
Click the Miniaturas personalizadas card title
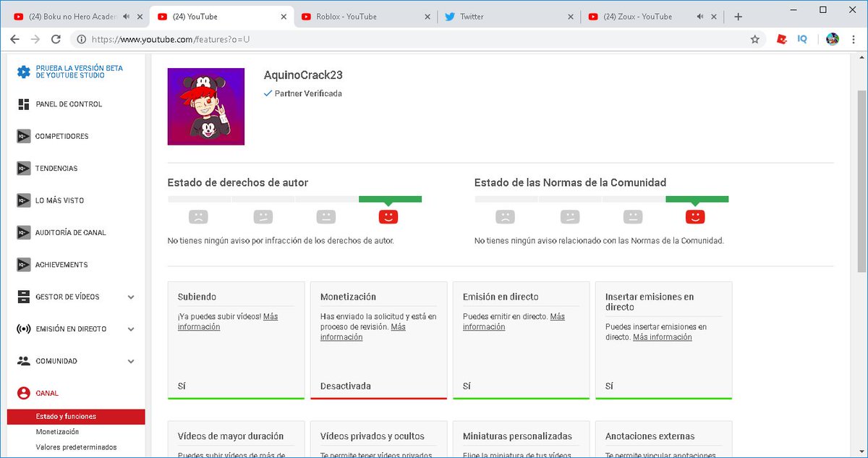(517, 436)
